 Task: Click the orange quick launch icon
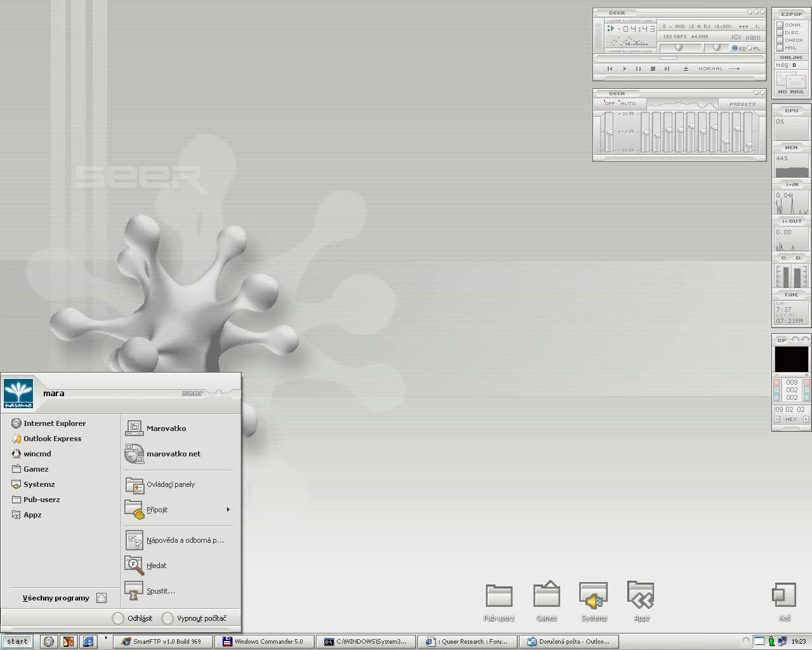(x=69, y=642)
